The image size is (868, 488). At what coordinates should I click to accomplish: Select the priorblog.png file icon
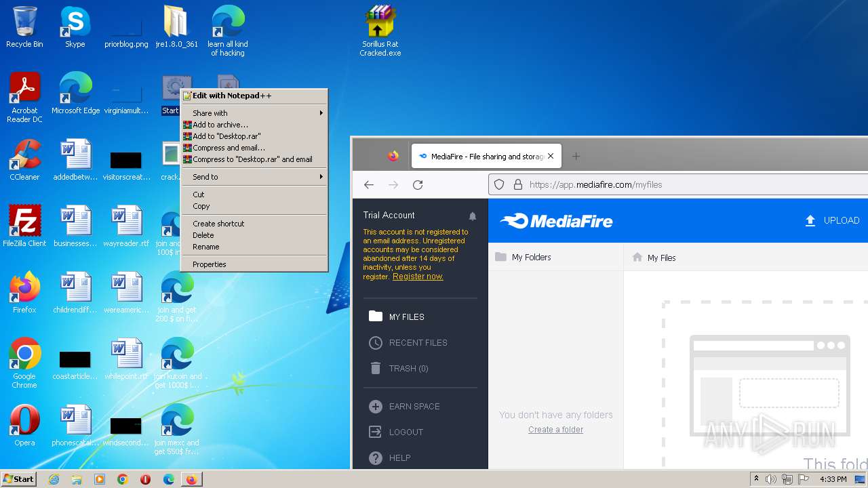click(126, 32)
